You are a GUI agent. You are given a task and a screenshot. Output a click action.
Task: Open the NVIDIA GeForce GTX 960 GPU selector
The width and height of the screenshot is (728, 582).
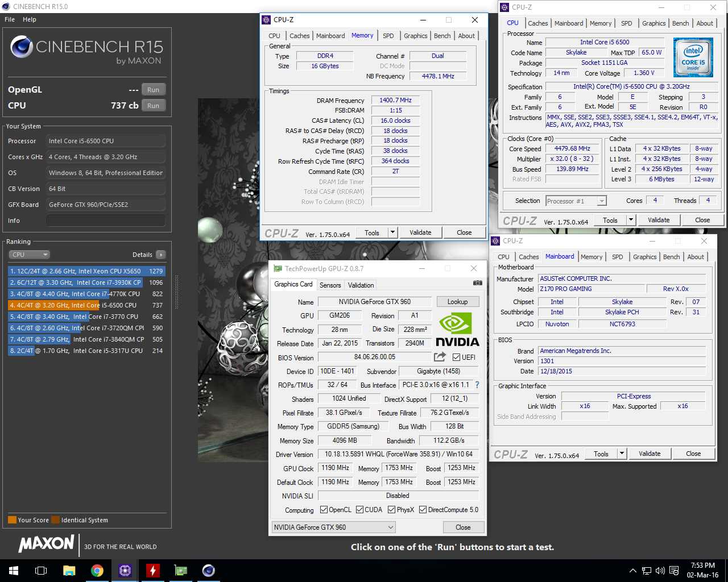[334, 527]
